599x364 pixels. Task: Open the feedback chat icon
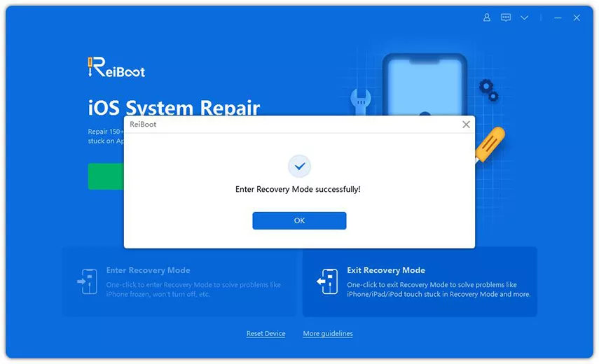tap(506, 17)
